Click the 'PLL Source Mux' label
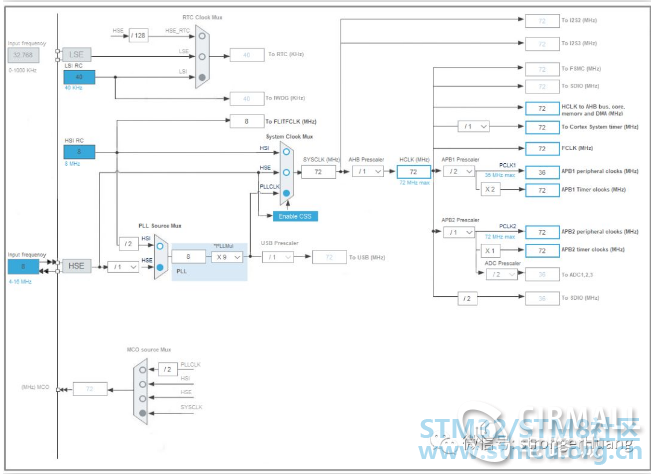 point(160,226)
